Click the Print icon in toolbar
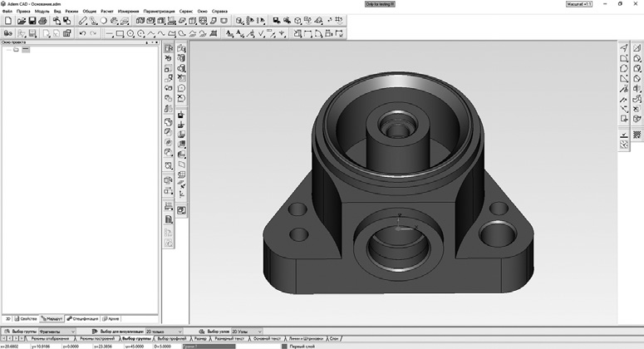Screen dimensions: 644x349 point(43,21)
